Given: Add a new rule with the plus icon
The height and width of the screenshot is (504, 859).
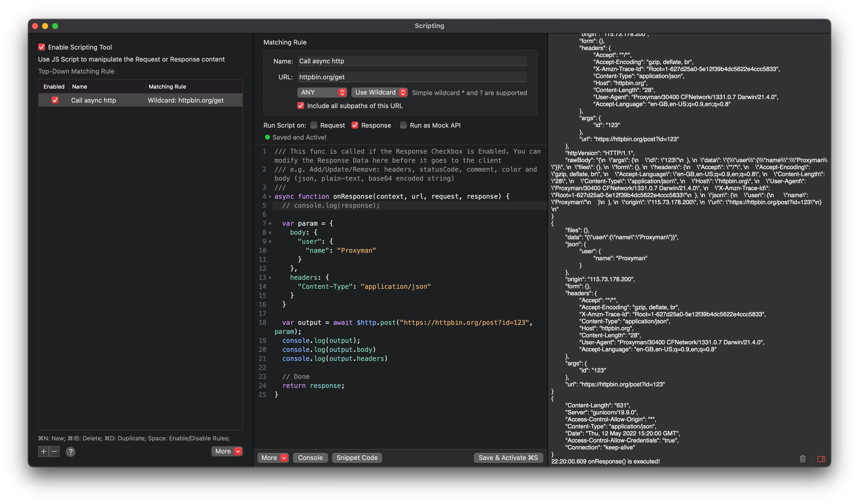Looking at the screenshot, I should pyautogui.click(x=44, y=451).
